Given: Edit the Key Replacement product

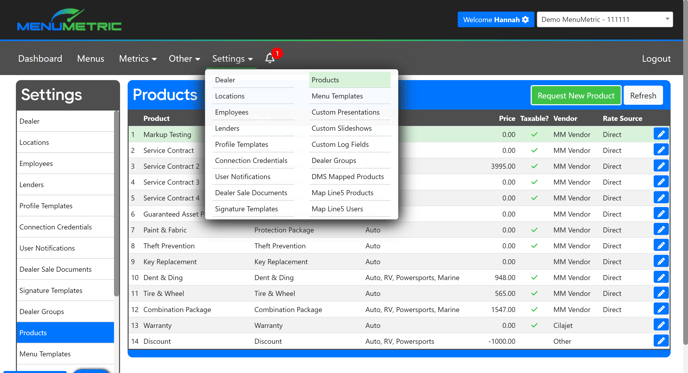Looking at the screenshot, I should click(661, 261).
